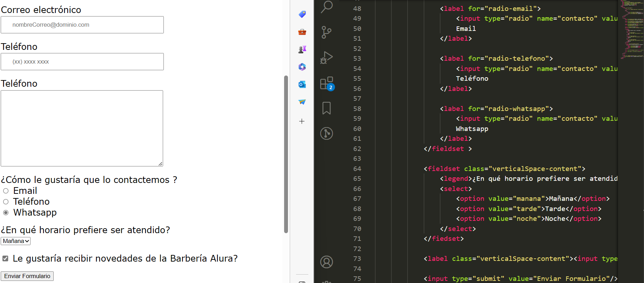The height and width of the screenshot is (283, 644).
Task: Select the Whatsapp radio button
Action: tap(6, 213)
